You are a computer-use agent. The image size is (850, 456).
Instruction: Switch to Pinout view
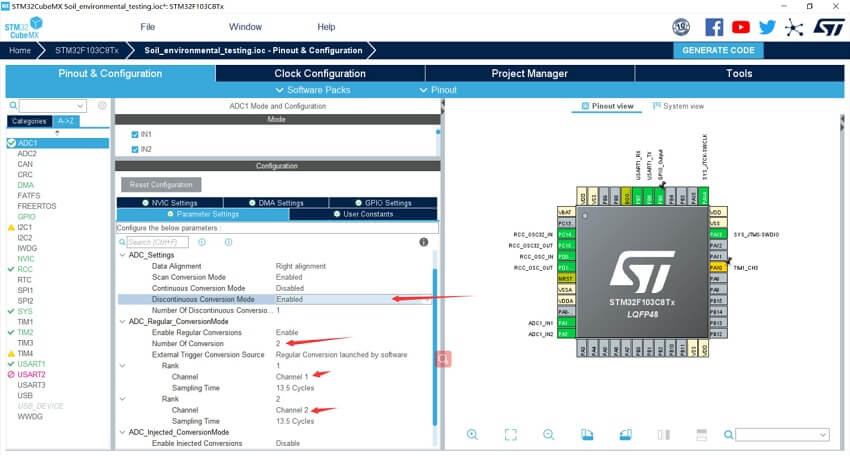click(607, 106)
